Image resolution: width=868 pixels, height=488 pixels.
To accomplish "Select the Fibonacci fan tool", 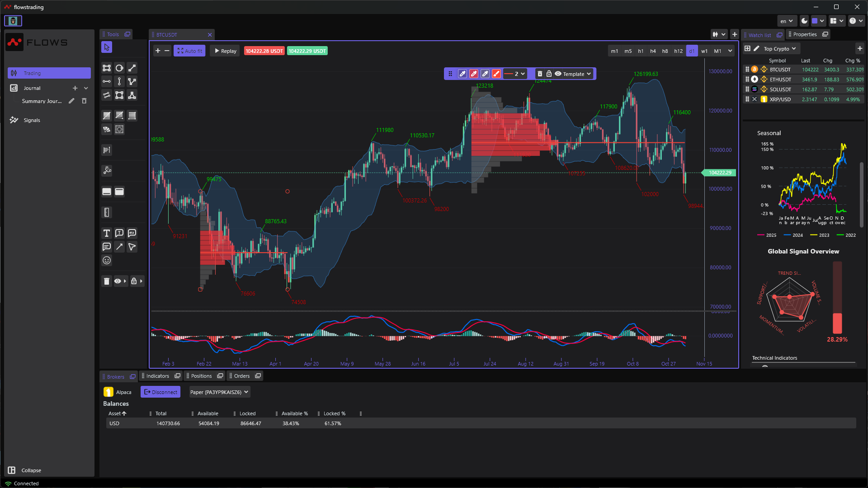I will (x=107, y=129).
